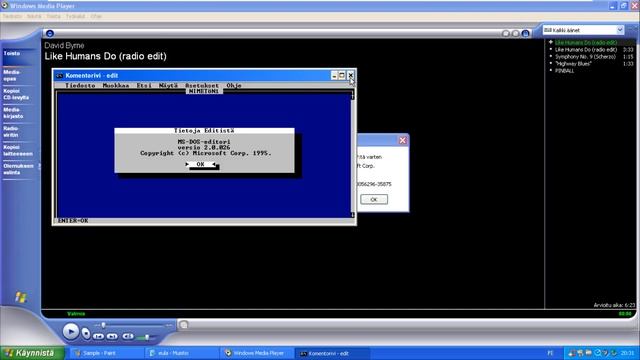Open the Näytä menu in the edit window
Image resolution: width=640 pixels, height=360 pixels.
(168, 86)
